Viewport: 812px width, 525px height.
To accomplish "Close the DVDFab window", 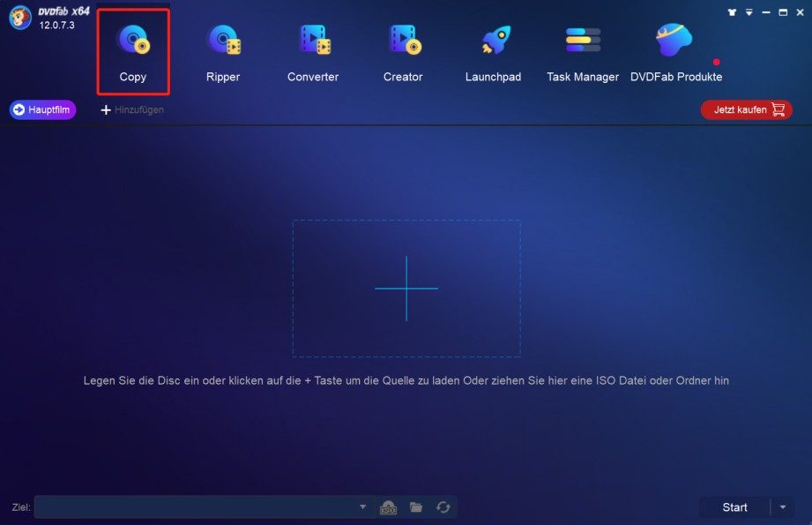I will tap(800, 12).
